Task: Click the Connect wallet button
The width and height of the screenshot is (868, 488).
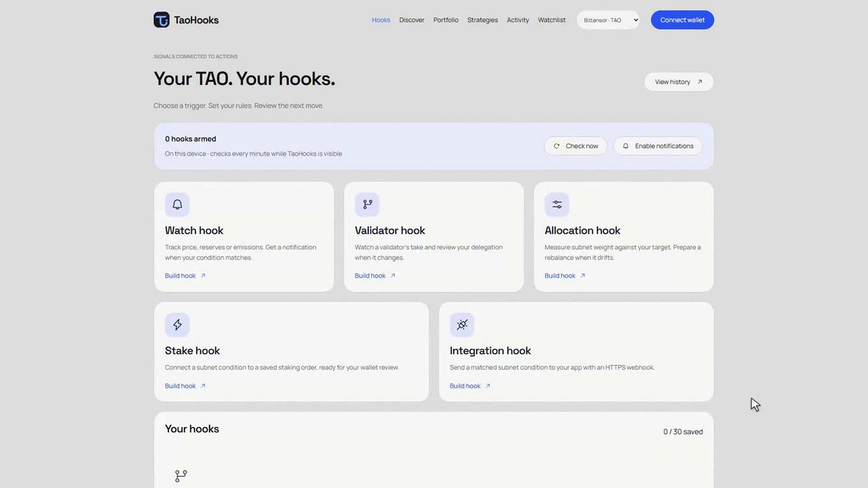Action: tap(682, 20)
